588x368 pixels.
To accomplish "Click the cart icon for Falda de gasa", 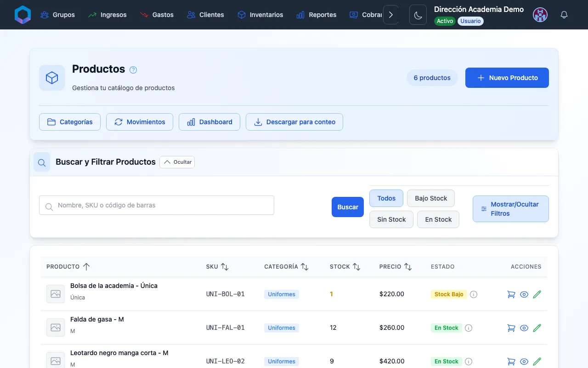I will [511, 328].
